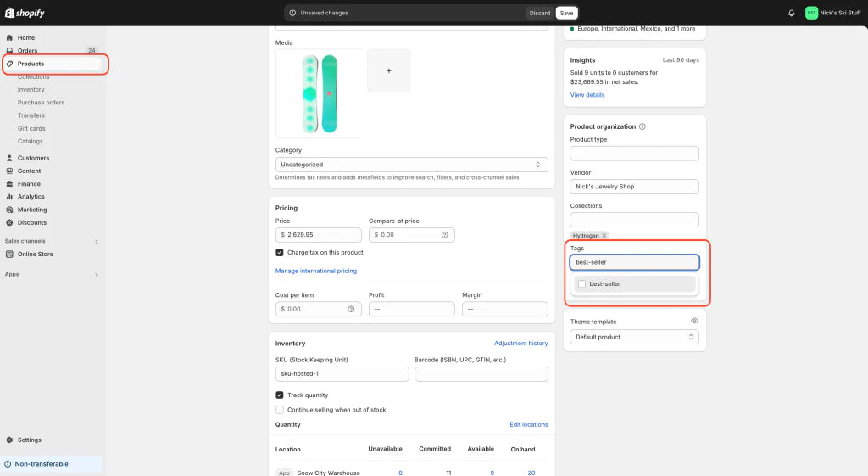Image resolution: width=868 pixels, height=476 pixels.
Task: Uncheck Charge tax on this product
Action: pos(280,253)
